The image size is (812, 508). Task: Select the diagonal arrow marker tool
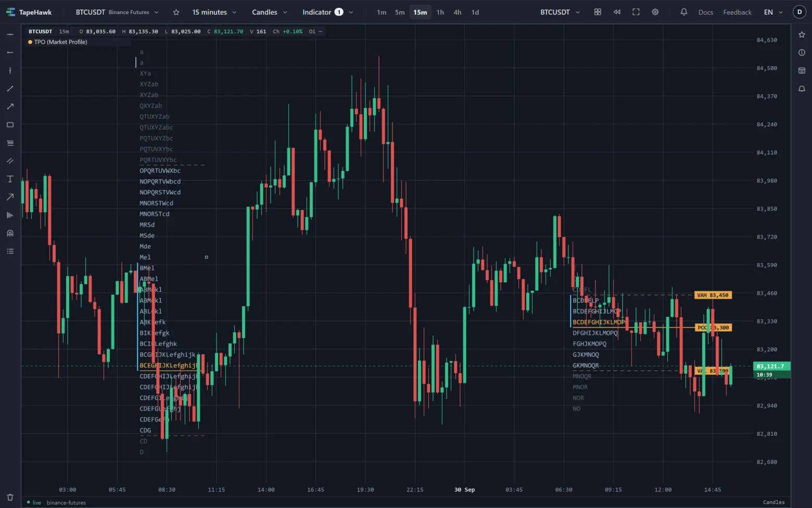(10, 197)
